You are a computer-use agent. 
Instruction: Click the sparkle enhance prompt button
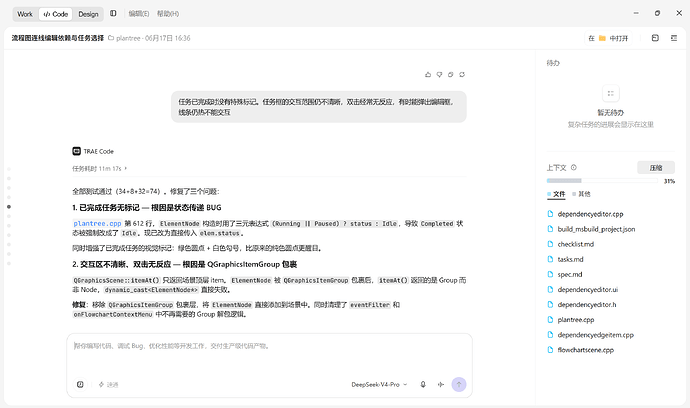coord(108,384)
